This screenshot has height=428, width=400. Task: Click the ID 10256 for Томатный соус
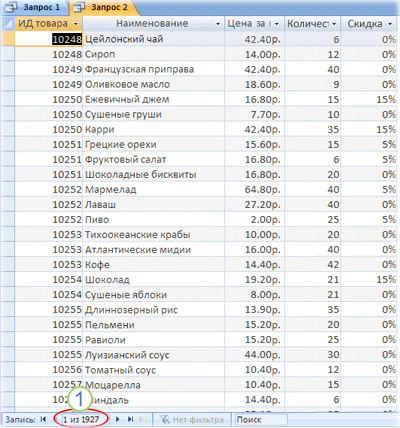49,369
